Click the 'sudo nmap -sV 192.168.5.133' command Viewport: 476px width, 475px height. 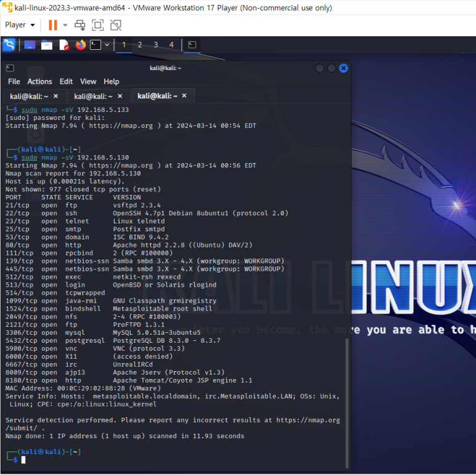click(75, 110)
